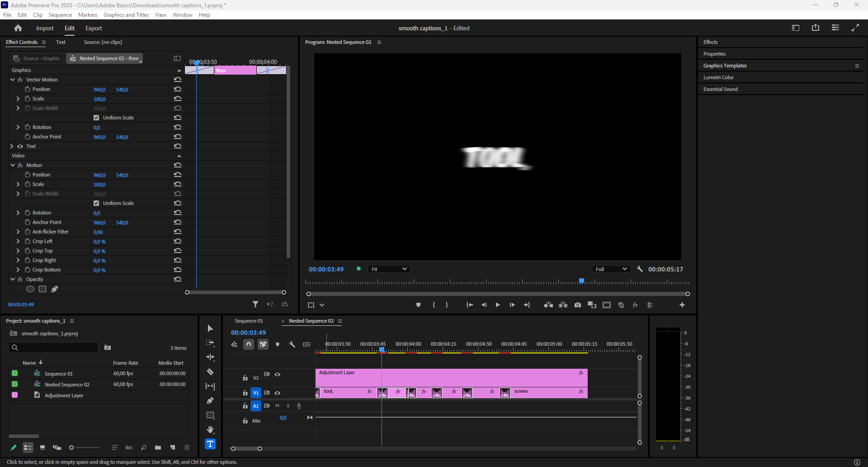This screenshot has width=868, height=467.
Task: Choose the Pen tool in toolbar
Action: (210, 400)
